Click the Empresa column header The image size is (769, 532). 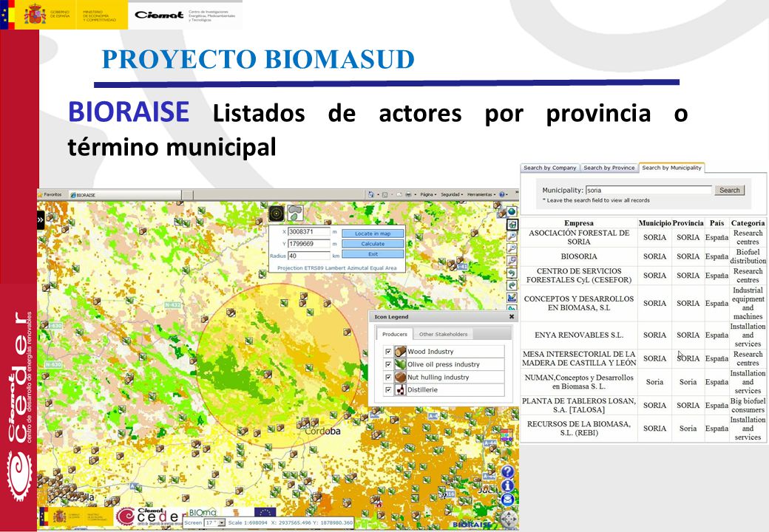click(579, 223)
